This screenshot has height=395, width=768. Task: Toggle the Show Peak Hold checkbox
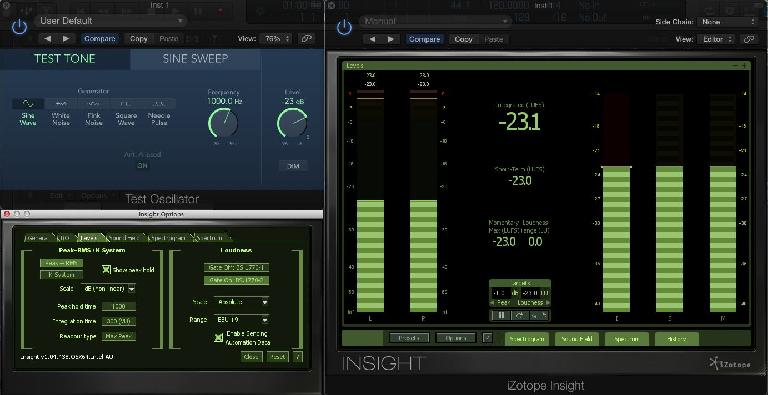107,269
